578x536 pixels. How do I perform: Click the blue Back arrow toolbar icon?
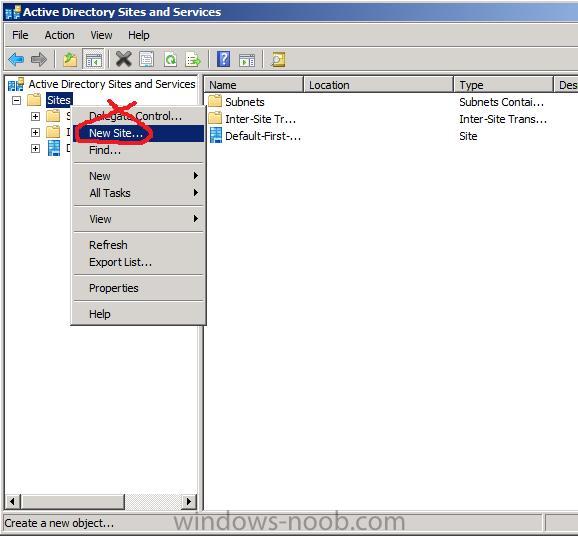[16, 59]
